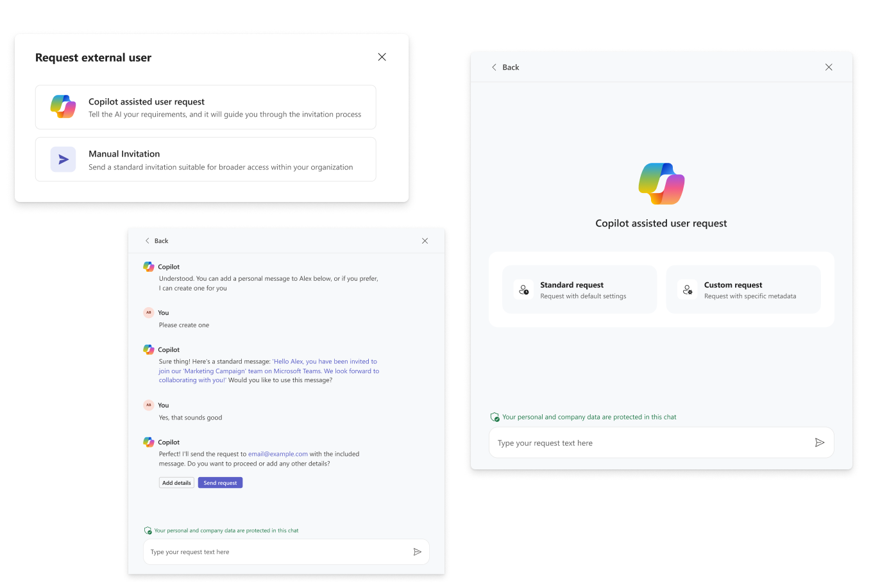Click the Copilot logo in request dialog

click(x=63, y=106)
